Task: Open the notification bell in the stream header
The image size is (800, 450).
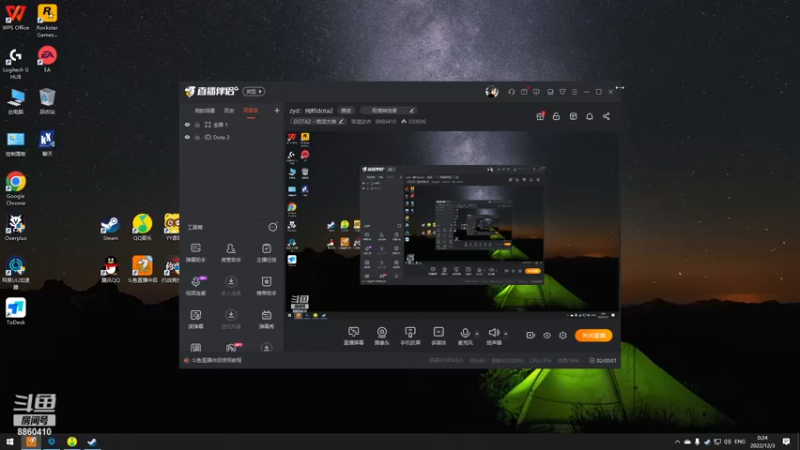Action: [589, 116]
